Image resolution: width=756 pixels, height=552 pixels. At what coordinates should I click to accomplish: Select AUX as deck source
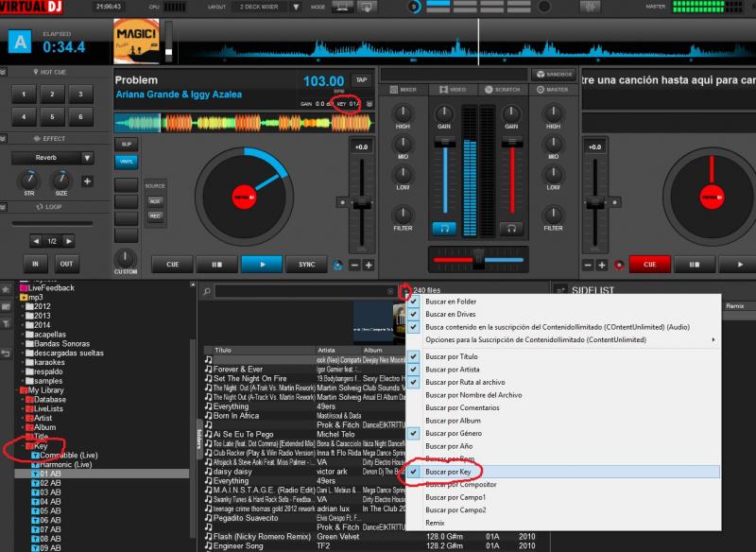155,201
